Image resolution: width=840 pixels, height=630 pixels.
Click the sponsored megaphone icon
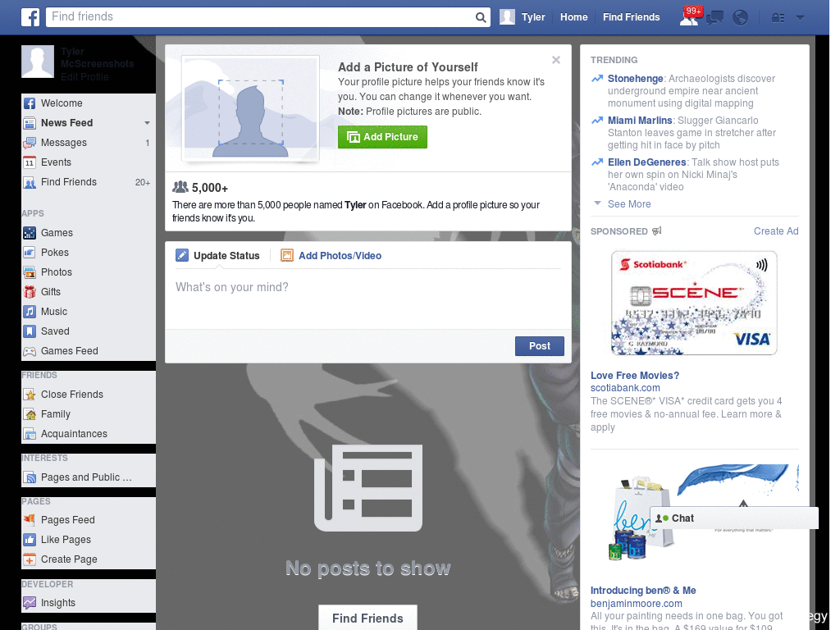(x=657, y=231)
